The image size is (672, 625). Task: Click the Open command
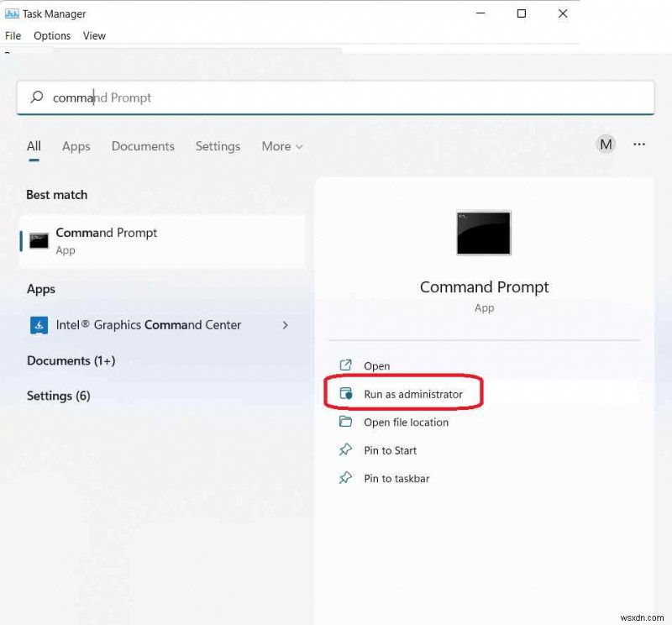pyautogui.click(x=377, y=365)
